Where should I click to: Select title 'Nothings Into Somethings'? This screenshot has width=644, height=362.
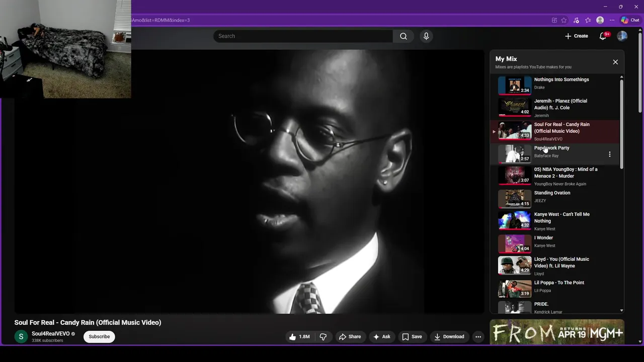tap(561, 79)
